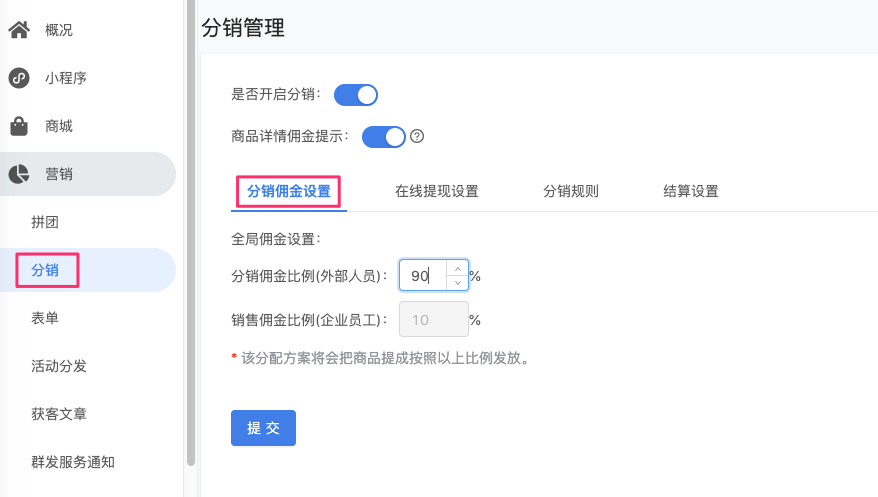Click the sidebar vertical scrollbar
The image size is (878, 497).
[191, 232]
